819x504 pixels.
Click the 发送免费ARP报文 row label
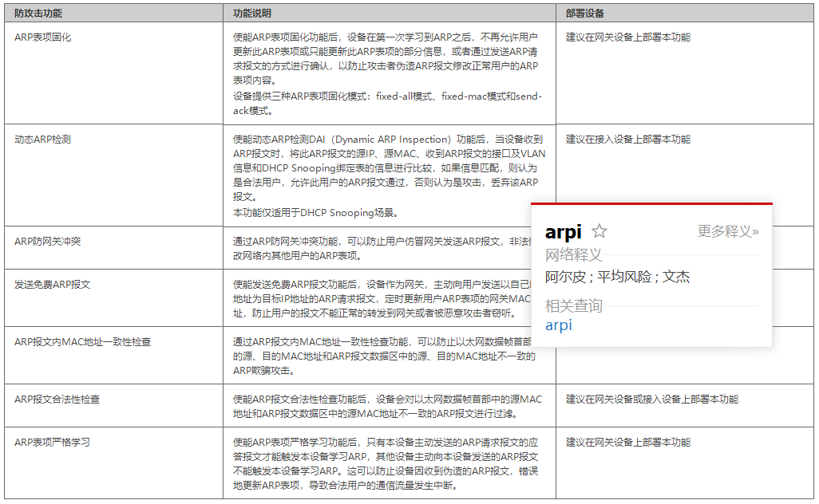[x=53, y=285]
